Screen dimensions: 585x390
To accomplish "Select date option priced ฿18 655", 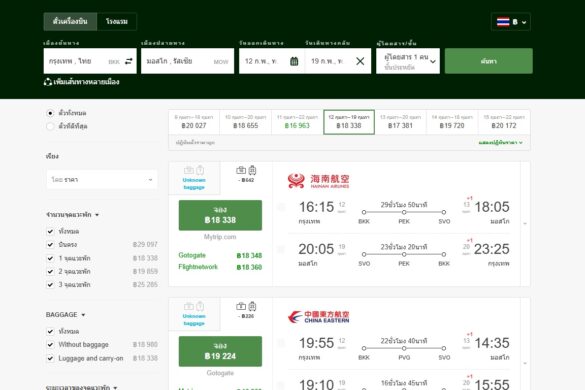I will pyautogui.click(x=245, y=122).
